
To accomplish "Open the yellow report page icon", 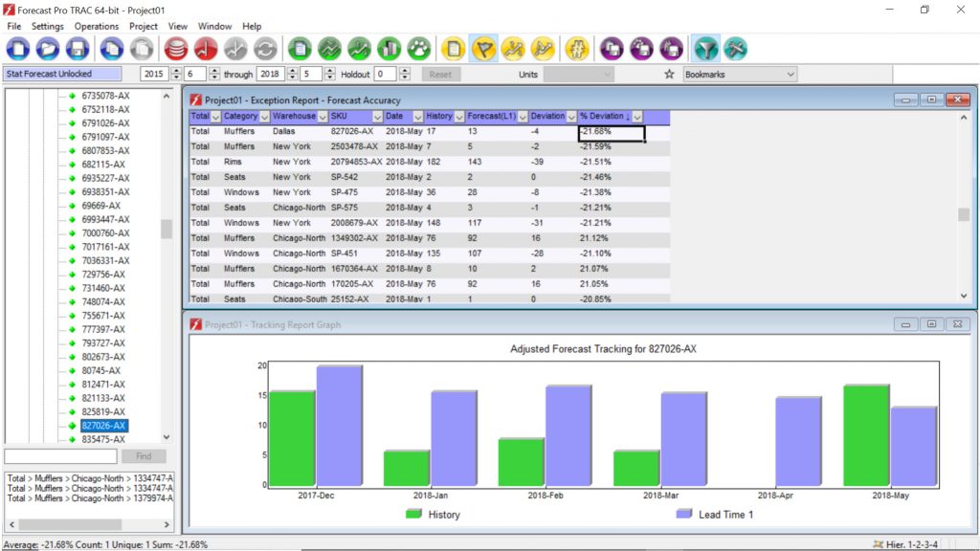I will point(454,49).
